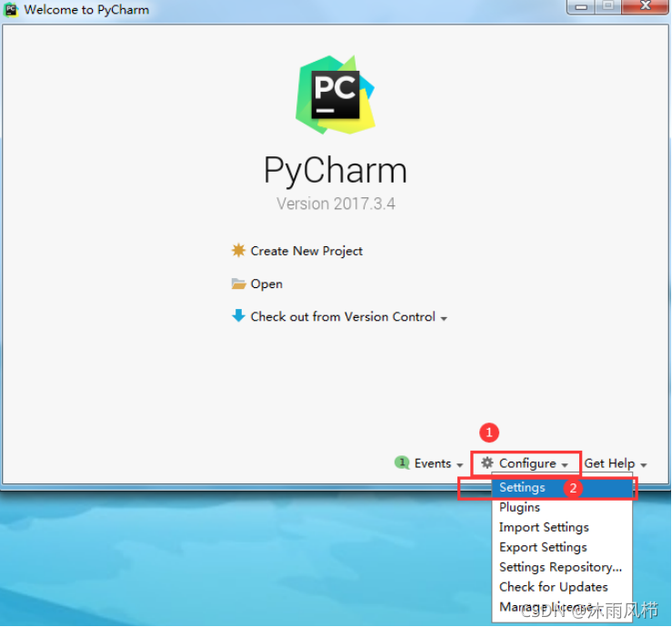
Task: Click the Get Help label
Action: [609, 463]
